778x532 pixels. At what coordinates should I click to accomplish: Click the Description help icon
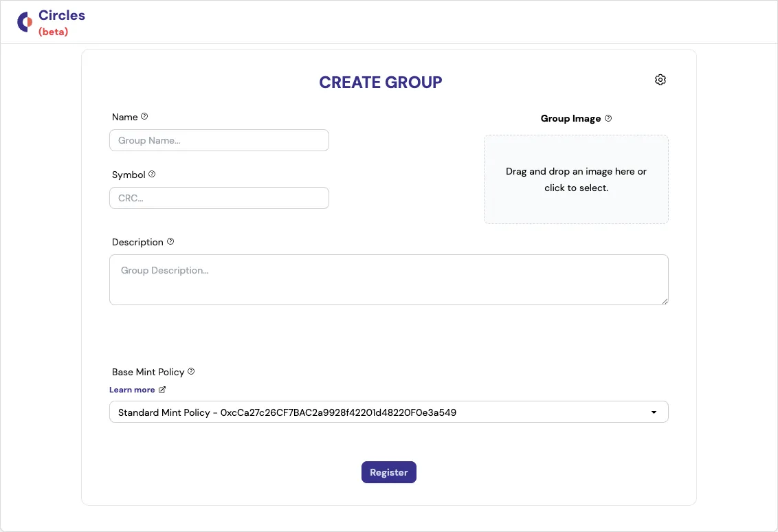click(x=170, y=242)
